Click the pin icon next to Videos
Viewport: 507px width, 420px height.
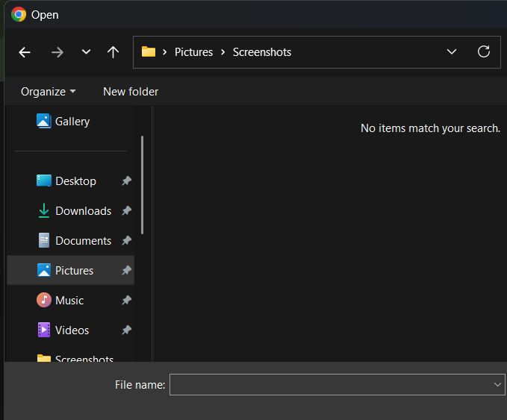tap(126, 330)
